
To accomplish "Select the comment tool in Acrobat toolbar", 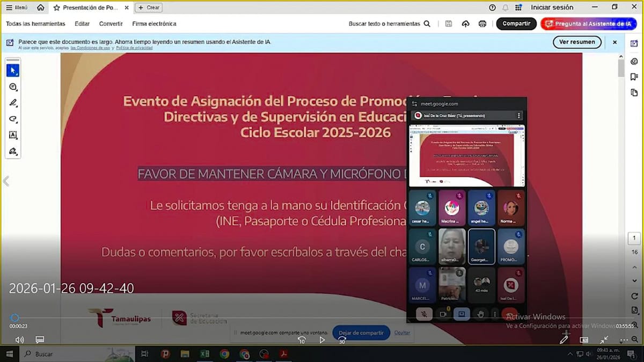I will tap(13, 87).
